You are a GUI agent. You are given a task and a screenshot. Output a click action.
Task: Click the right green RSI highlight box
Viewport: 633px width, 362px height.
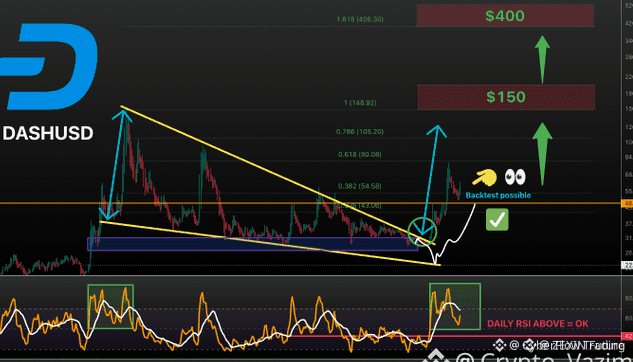pyautogui.click(x=455, y=306)
